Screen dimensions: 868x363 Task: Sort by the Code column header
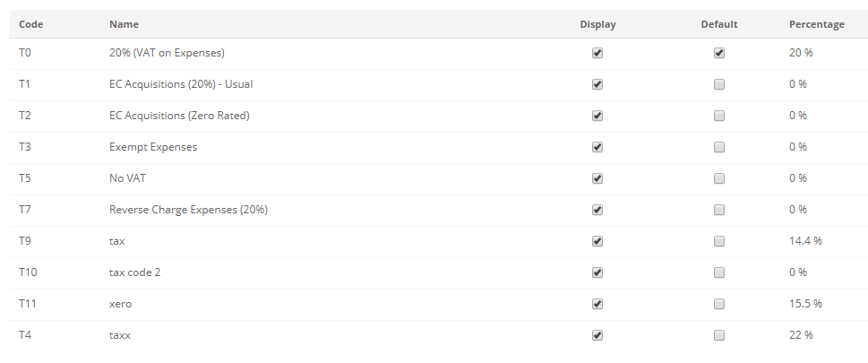pos(31,24)
